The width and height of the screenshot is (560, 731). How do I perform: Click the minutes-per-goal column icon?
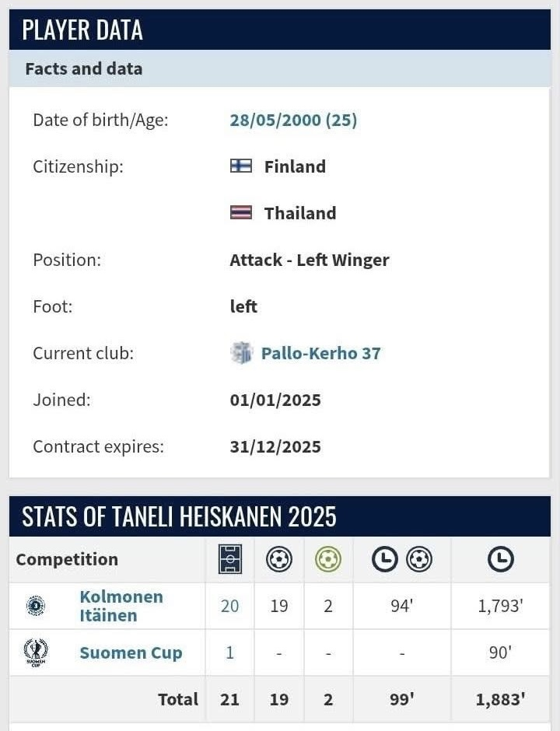[401, 559]
